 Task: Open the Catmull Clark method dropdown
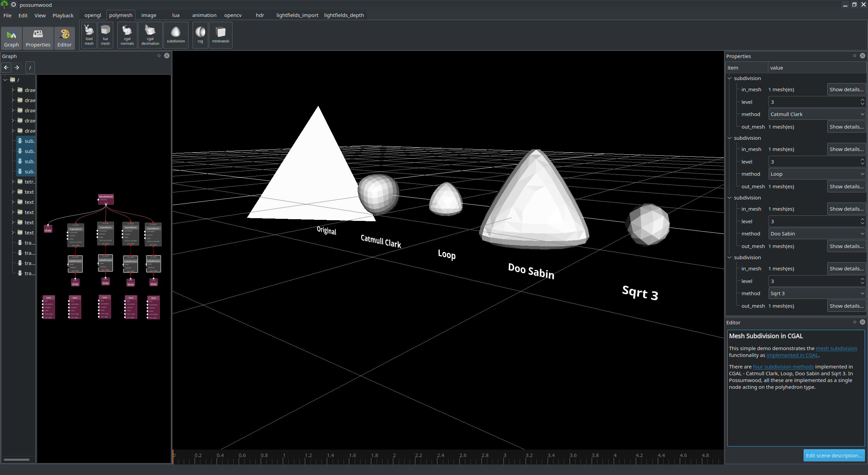(817, 114)
